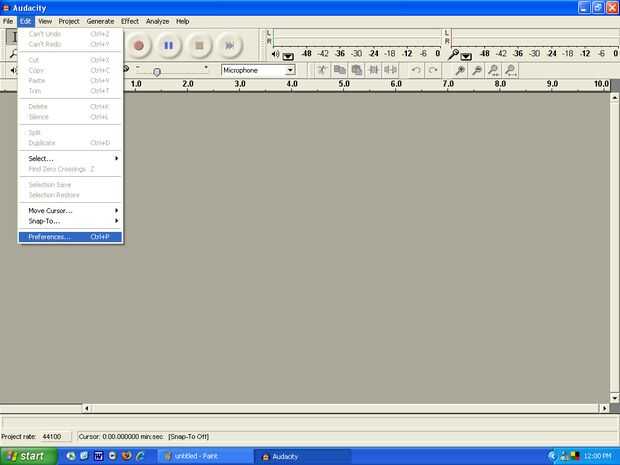620x465 pixels.
Task: Click the Zoom Out toolbar icon
Action: 476,70
